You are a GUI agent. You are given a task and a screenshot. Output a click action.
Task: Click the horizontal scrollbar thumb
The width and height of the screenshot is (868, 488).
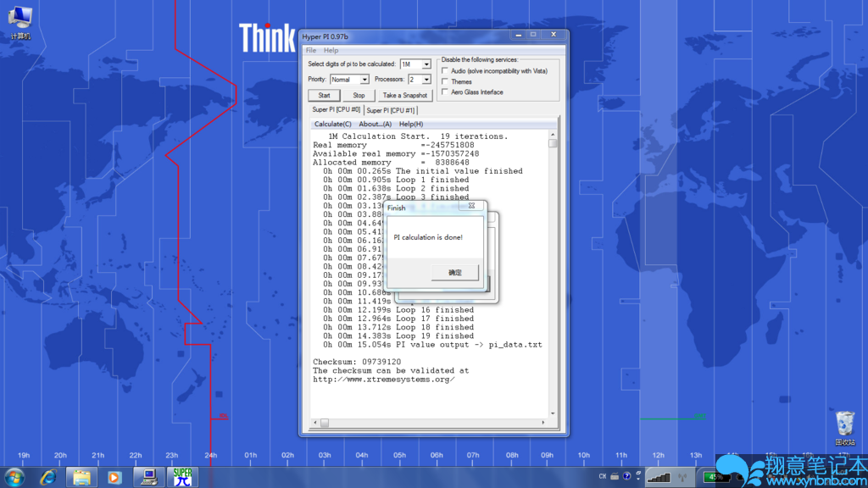pos(325,423)
